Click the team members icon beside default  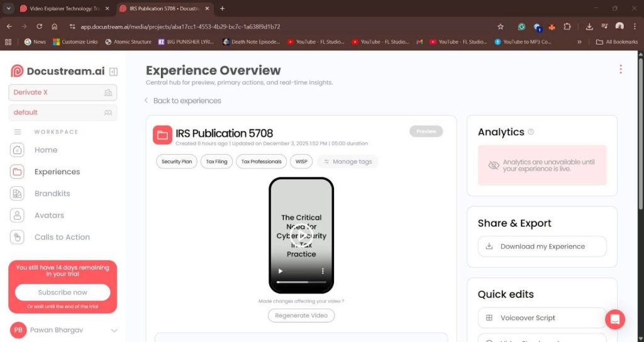[108, 113]
